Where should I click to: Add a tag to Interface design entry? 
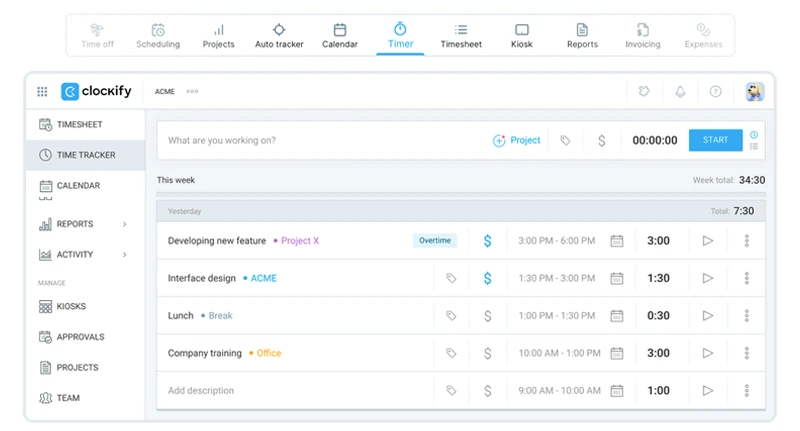[451, 278]
